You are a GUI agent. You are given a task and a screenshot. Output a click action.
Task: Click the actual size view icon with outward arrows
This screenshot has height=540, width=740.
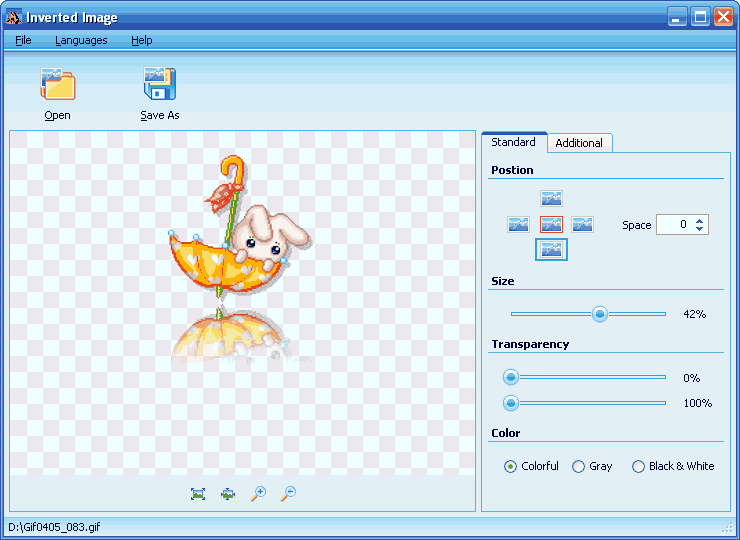[198, 494]
